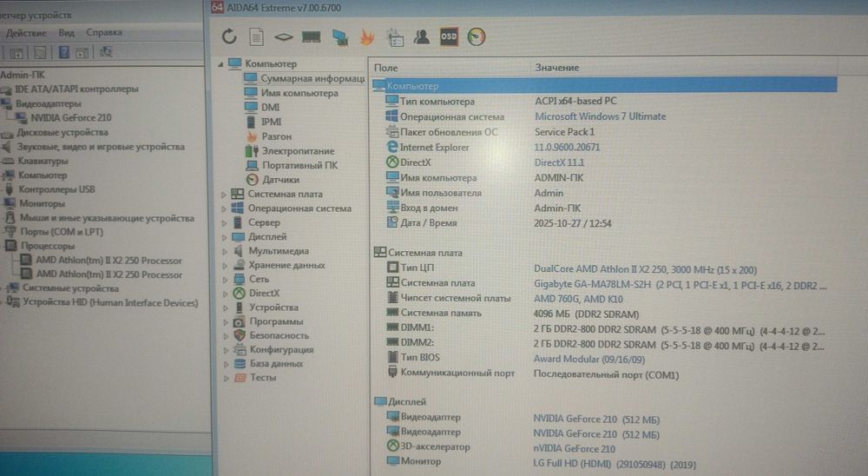Click the motherboard chip toolbar icon
868x476 pixels.
point(284,37)
